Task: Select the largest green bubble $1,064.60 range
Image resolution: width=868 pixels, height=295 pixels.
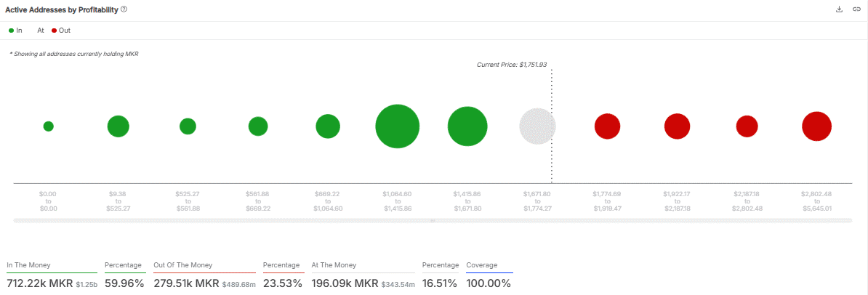Action: pos(398,126)
